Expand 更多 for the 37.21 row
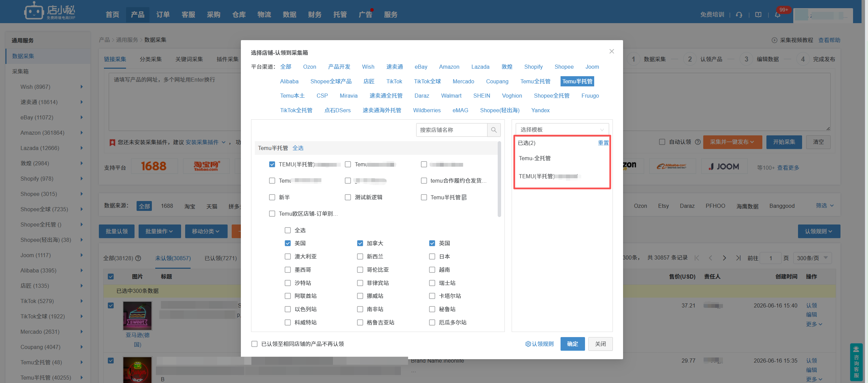The image size is (868, 383). pos(814,324)
